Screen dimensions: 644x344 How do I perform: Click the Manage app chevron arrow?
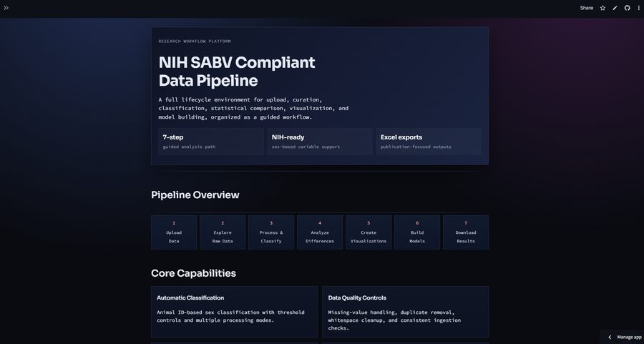coord(610,337)
